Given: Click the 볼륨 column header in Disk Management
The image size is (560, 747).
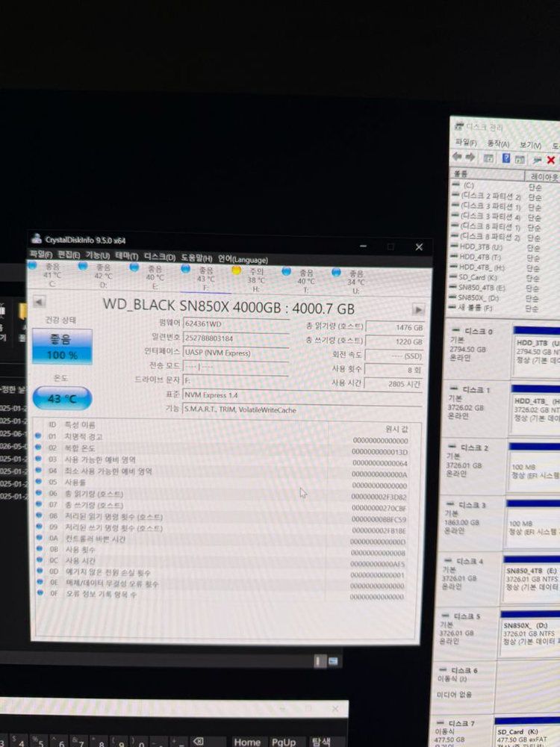Looking at the screenshot, I should pos(487,174).
